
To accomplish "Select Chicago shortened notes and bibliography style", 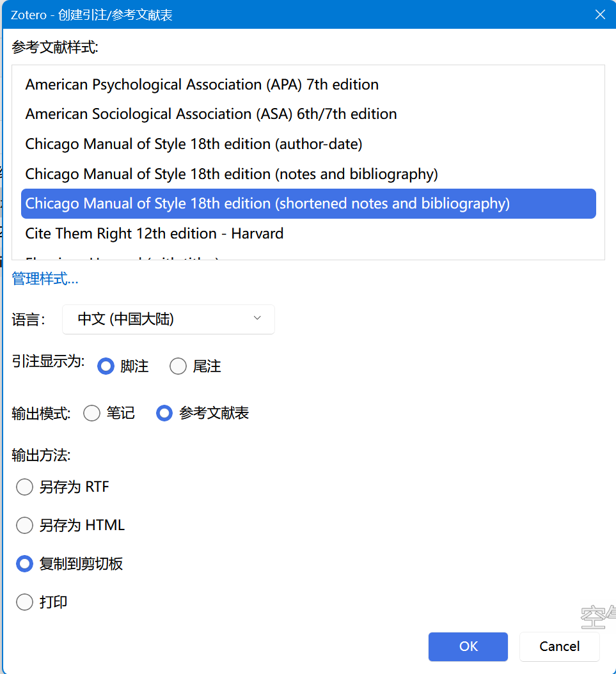I will point(267,204).
